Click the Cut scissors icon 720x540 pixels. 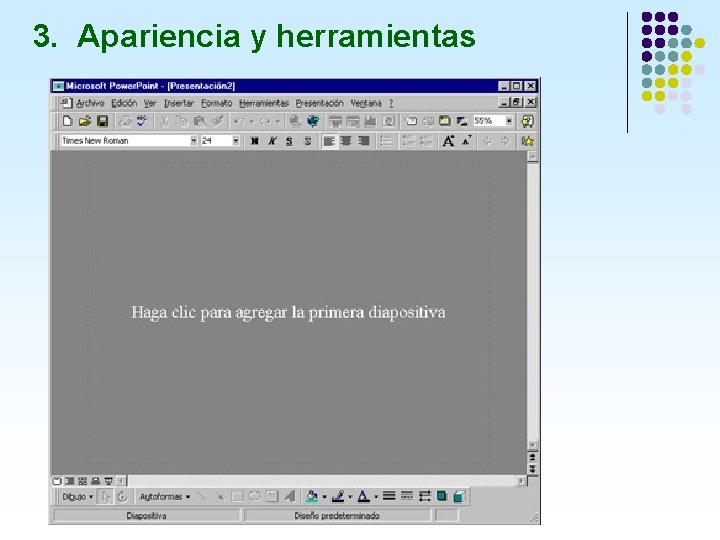(164, 121)
